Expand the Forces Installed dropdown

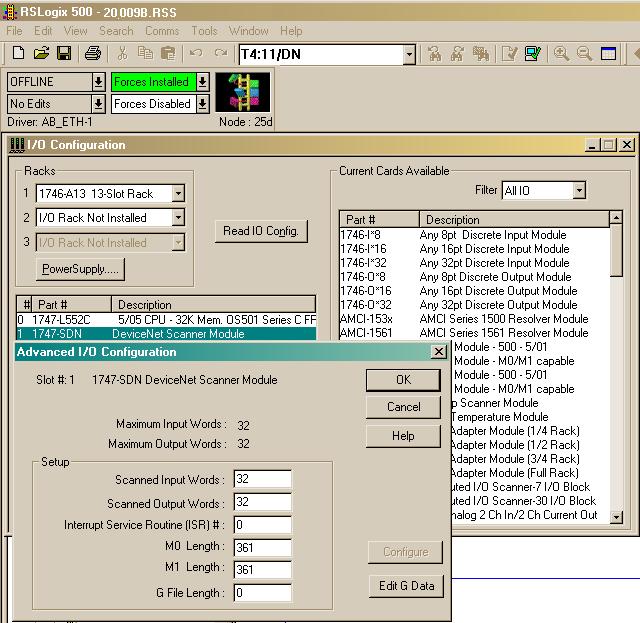[x=202, y=82]
